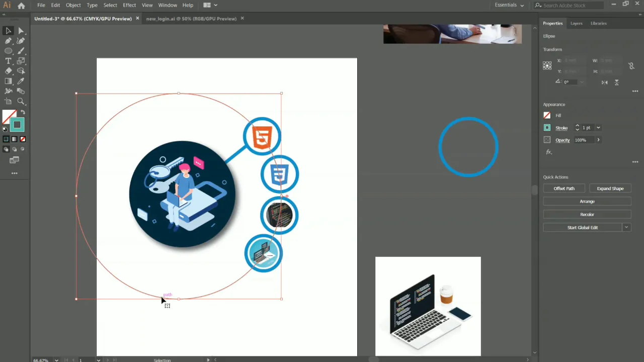Show more Appearance options
Image resolution: width=644 pixels, height=362 pixels.
(635, 162)
